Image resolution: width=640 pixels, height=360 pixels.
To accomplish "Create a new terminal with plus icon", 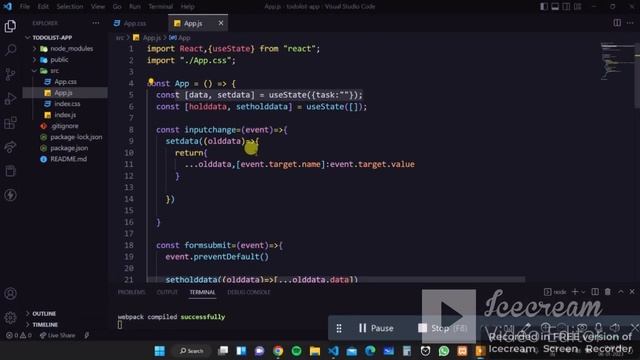I will pos(575,291).
